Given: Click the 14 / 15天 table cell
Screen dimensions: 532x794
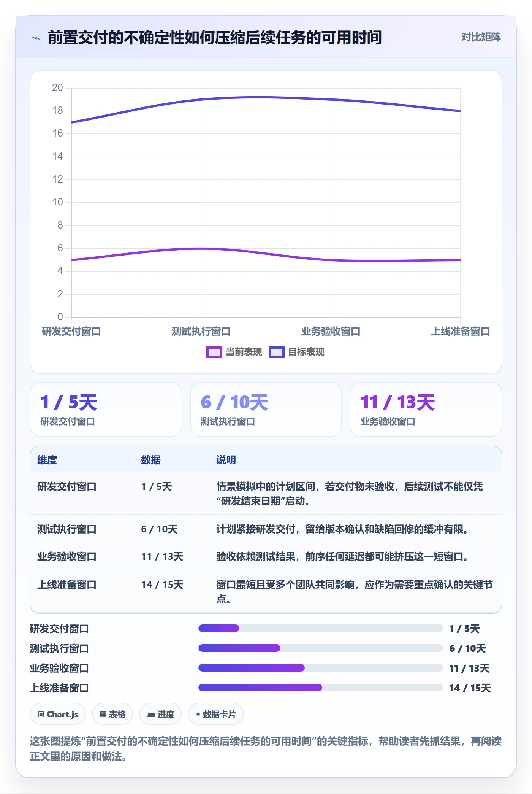Looking at the screenshot, I should tap(162, 584).
